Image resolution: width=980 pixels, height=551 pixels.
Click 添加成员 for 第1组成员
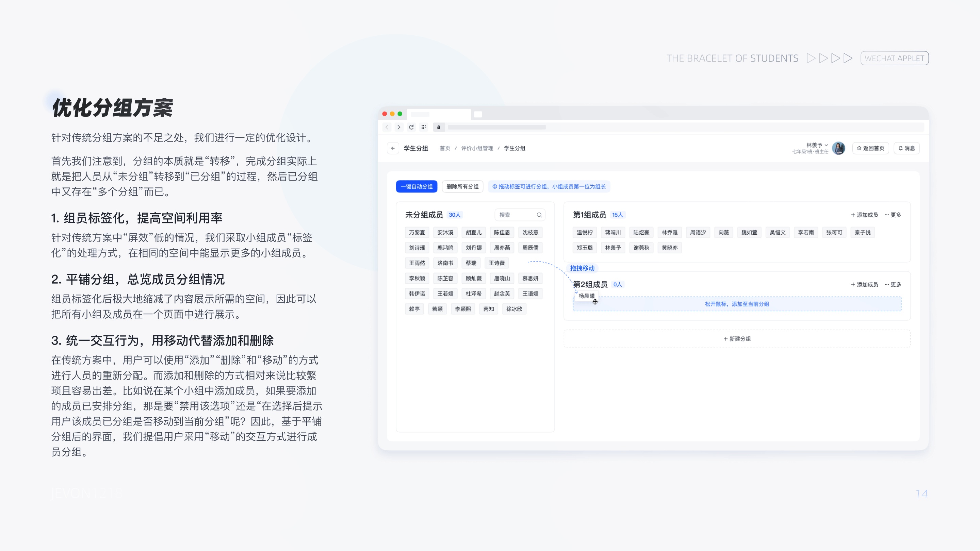click(x=864, y=215)
